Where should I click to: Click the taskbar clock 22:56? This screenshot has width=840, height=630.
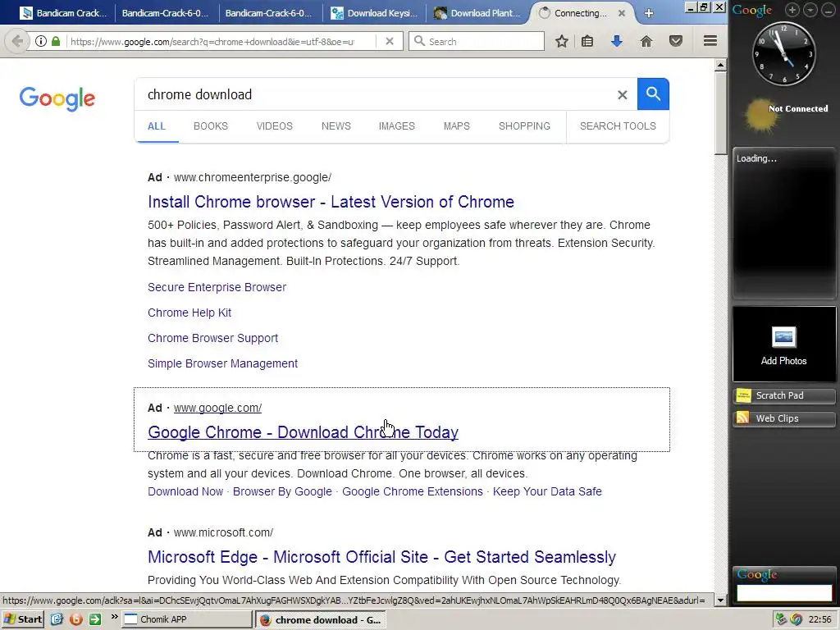tap(819, 620)
